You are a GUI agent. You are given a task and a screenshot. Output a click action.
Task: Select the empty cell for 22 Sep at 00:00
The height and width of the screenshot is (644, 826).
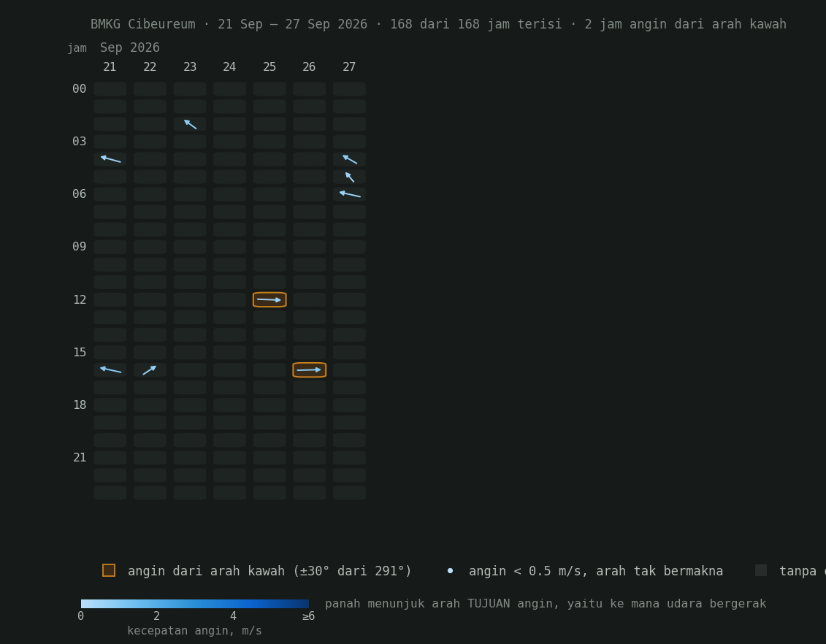[x=150, y=89]
